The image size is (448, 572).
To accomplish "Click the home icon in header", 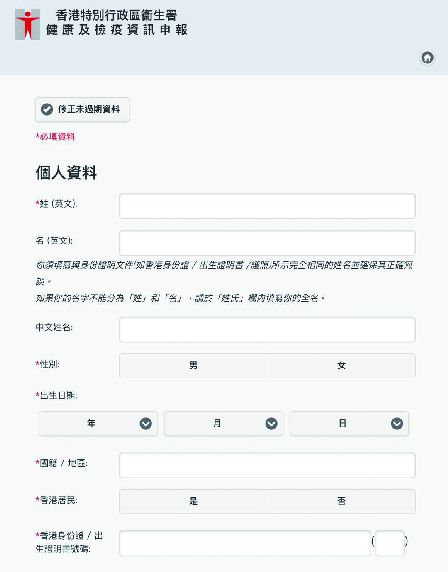I will click(x=427, y=58).
